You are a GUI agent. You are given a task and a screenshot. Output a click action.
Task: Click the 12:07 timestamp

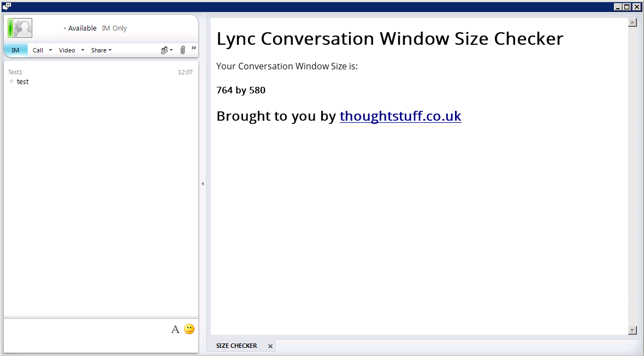point(185,72)
